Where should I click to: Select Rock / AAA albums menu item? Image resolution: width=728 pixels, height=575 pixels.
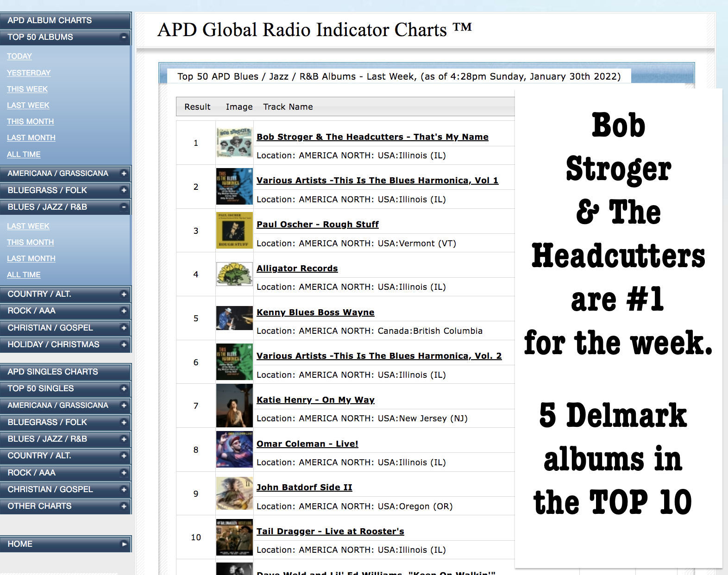[65, 311]
